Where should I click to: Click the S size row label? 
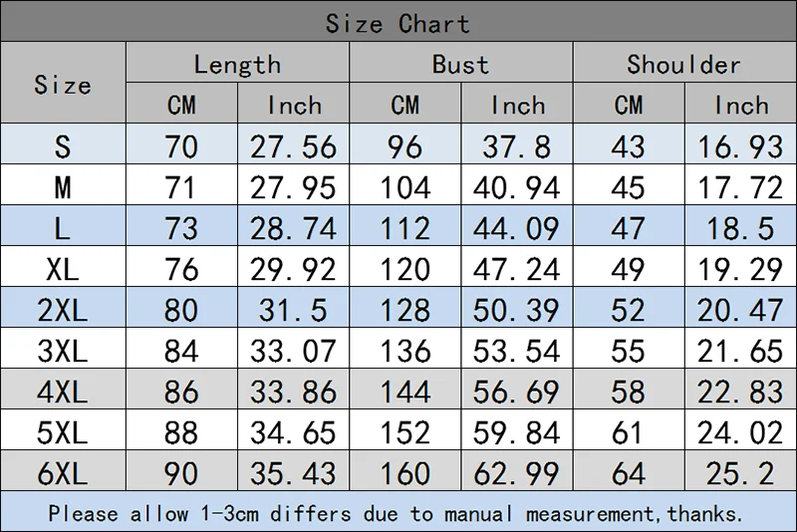(63, 146)
